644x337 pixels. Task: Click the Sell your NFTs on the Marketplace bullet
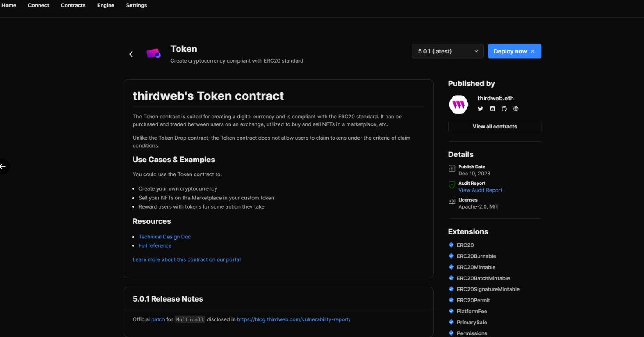click(206, 198)
